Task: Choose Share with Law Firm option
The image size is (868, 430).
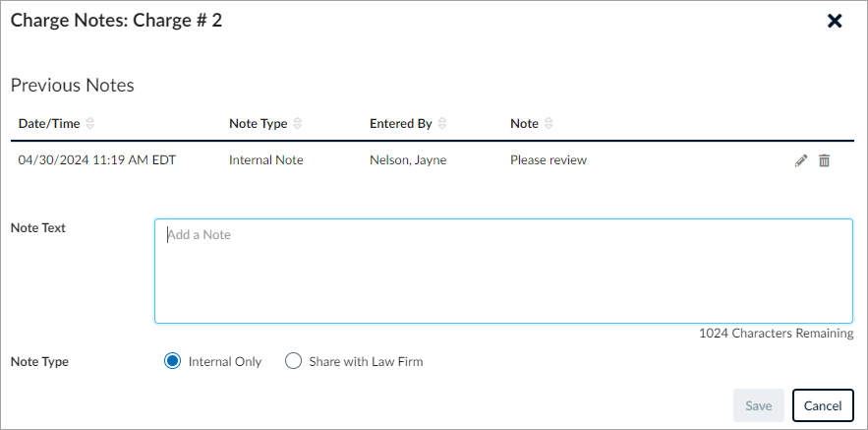Action: point(293,361)
